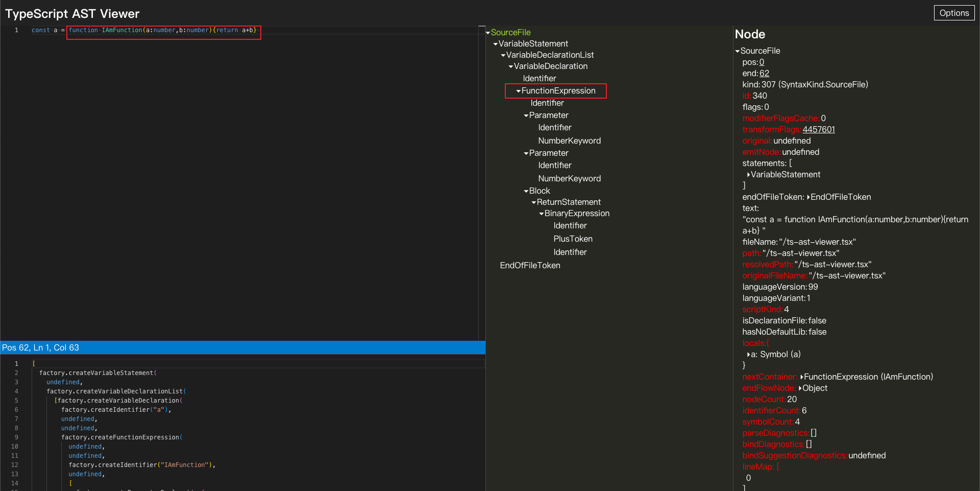Open the Options button
The image size is (980, 491).
pos(953,13)
